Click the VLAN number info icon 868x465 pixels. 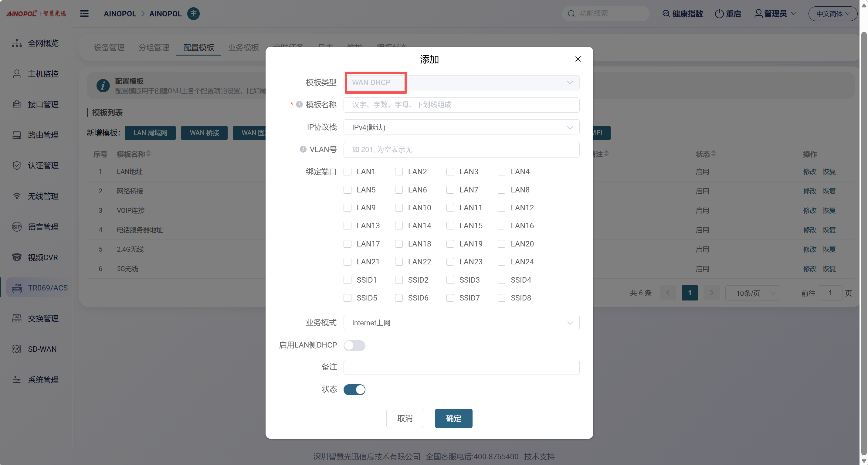303,149
